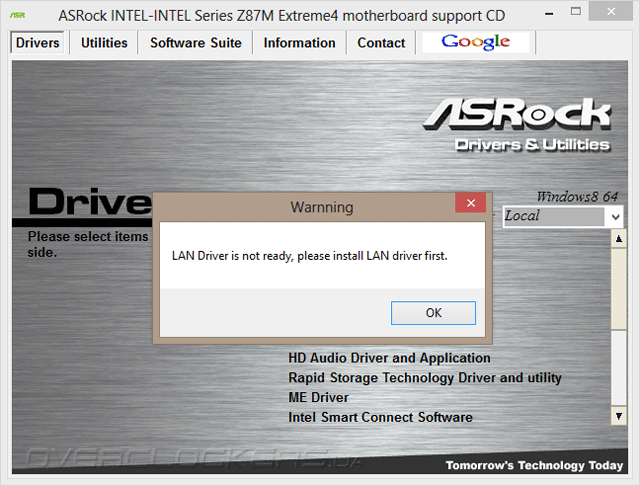The image size is (640, 486).
Task: Maximize the ASRock support CD window
Action: [x=576, y=12]
